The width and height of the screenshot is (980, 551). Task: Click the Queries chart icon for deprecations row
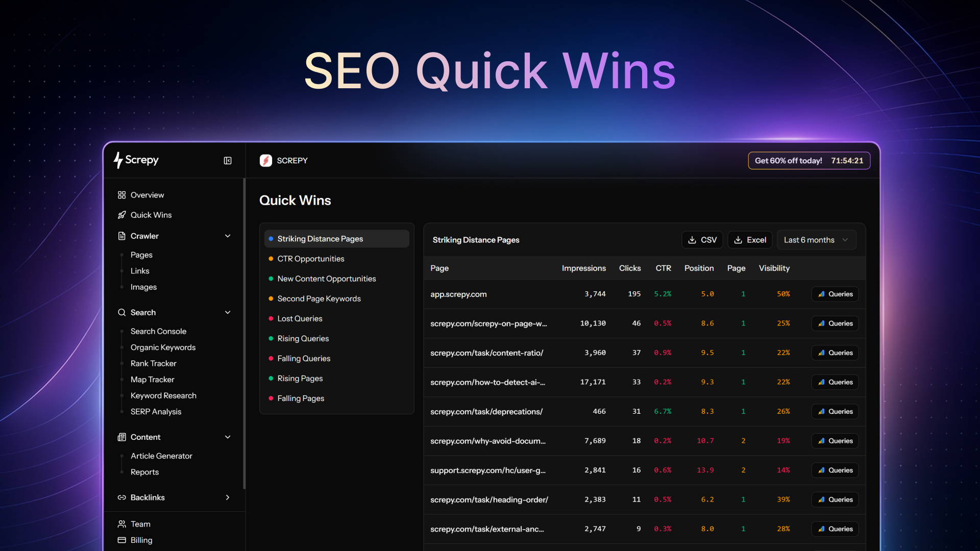[x=821, y=411]
